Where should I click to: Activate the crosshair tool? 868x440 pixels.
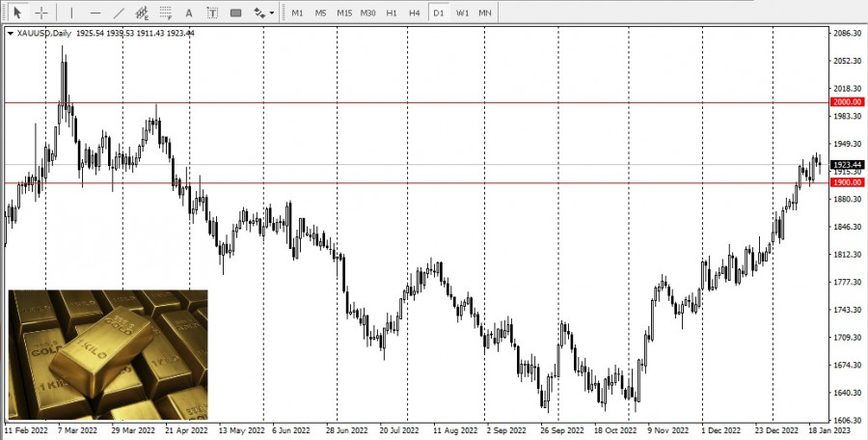point(41,13)
